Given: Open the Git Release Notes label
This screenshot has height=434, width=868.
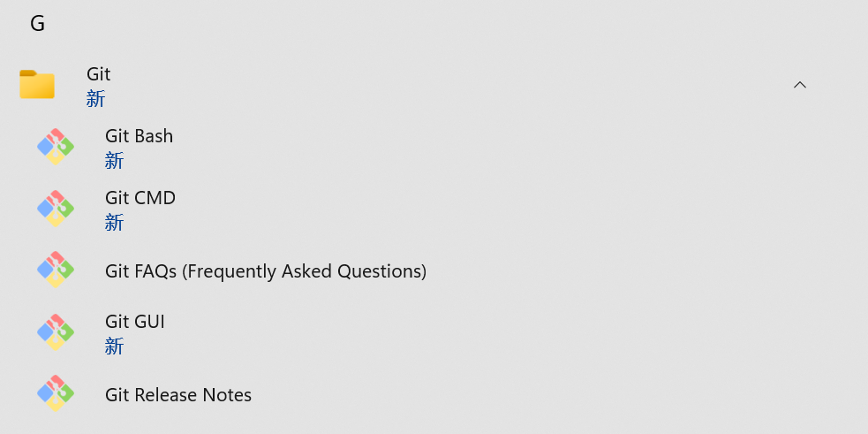Looking at the screenshot, I should click(178, 395).
